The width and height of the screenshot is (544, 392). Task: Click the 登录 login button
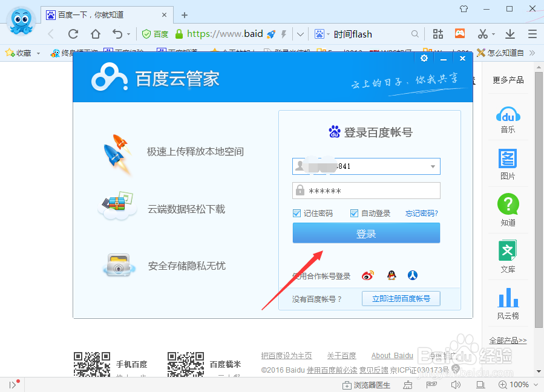(366, 233)
